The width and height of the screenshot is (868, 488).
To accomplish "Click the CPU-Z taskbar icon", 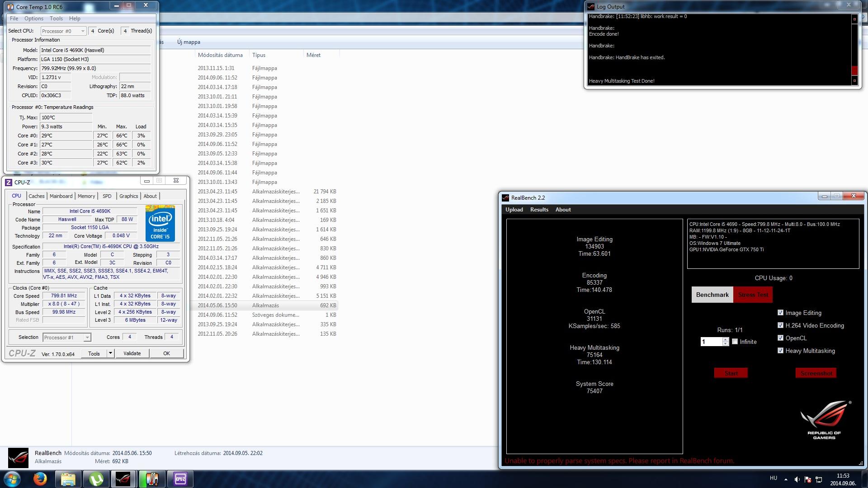I will tap(180, 479).
